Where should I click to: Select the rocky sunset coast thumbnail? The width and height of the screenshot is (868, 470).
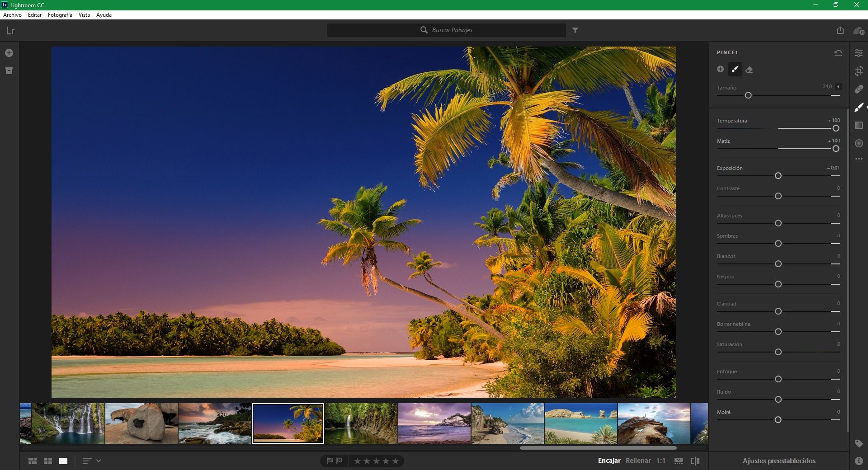tap(215, 423)
